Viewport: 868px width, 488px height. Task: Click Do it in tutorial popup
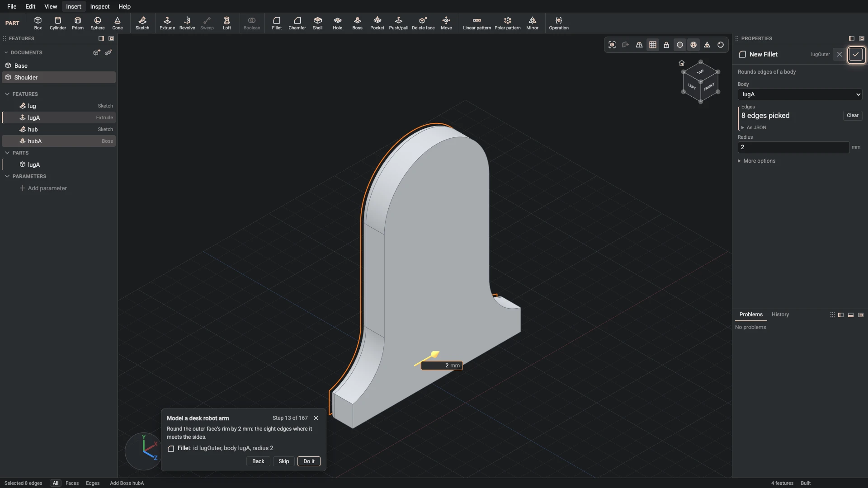coord(309,461)
